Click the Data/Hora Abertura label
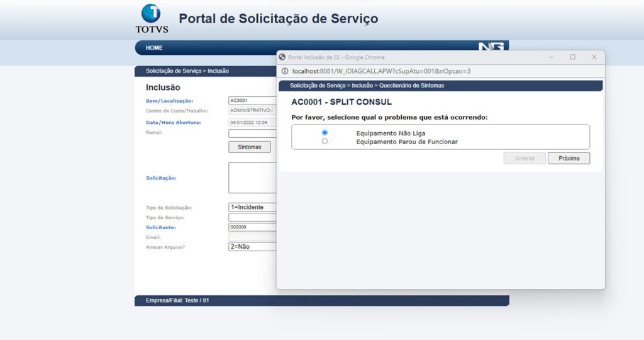This screenshot has height=340, width=644. 174,123
